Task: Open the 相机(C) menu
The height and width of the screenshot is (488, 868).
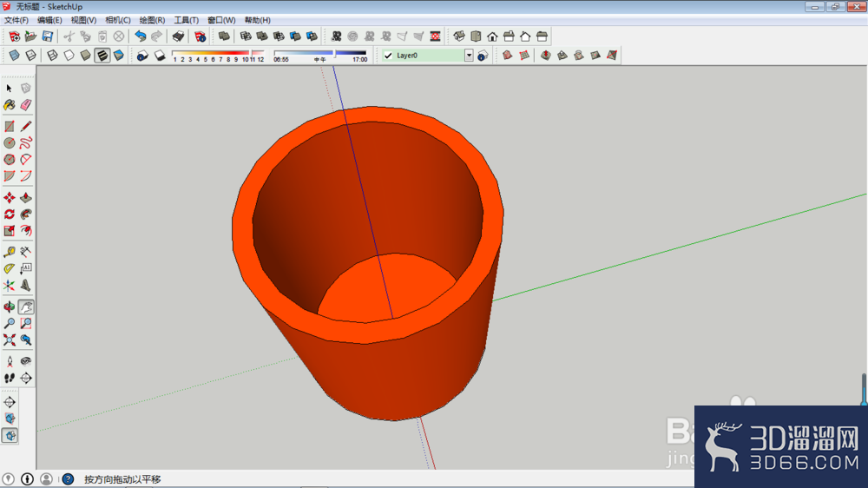Action: [118, 20]
